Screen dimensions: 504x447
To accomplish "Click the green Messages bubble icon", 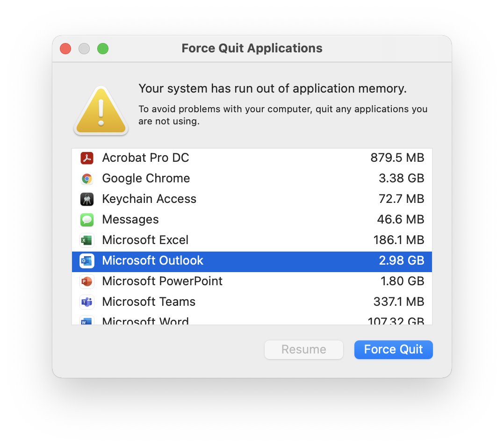I will pyautogui.click(x=87, y=220).
